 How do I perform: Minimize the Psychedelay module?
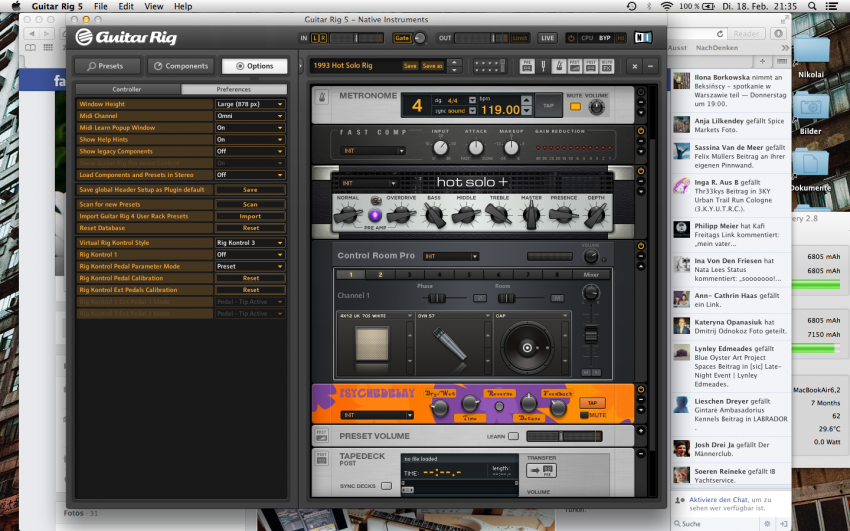pyautogui.click(x=641, y=399)
